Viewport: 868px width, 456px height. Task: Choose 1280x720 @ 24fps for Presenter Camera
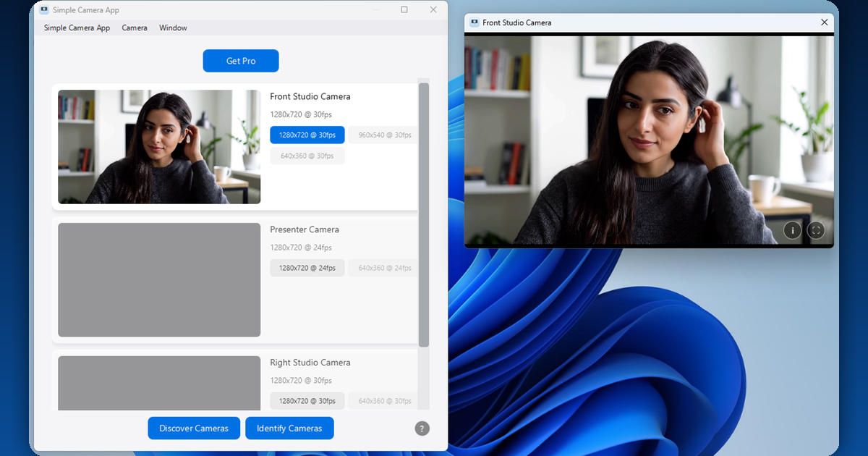tap(307, 268)
